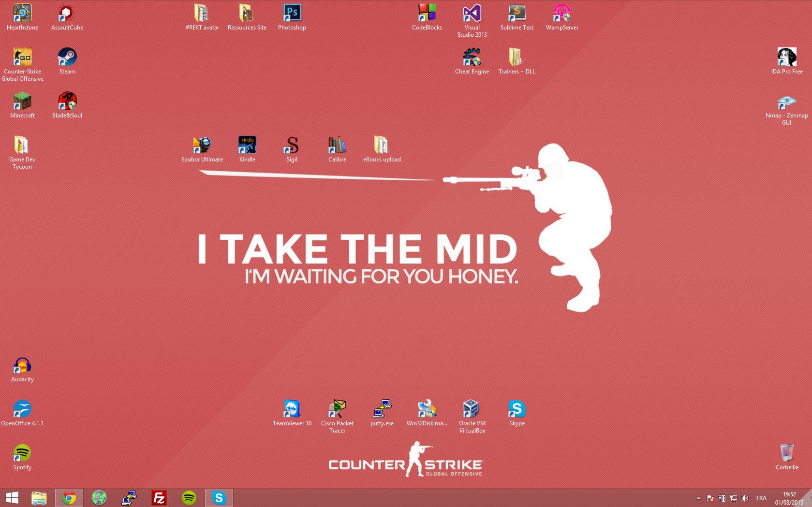Select the Sigil shortcut
The height and width of the screenshot is (507, 812).
tap(292, 149)
